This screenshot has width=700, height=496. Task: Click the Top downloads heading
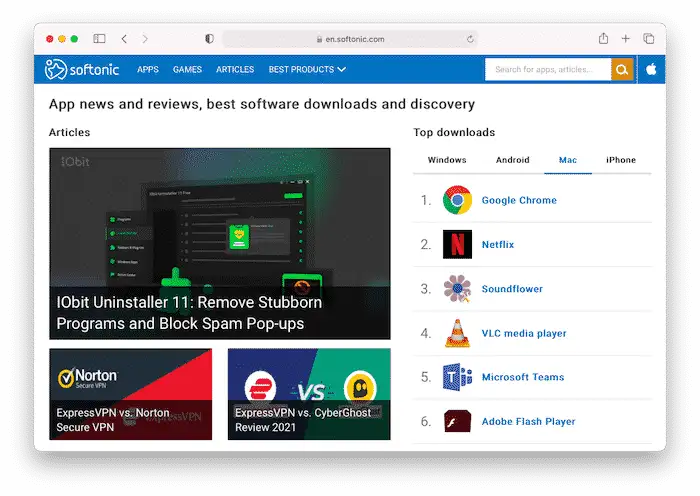(x=454, y=132)
